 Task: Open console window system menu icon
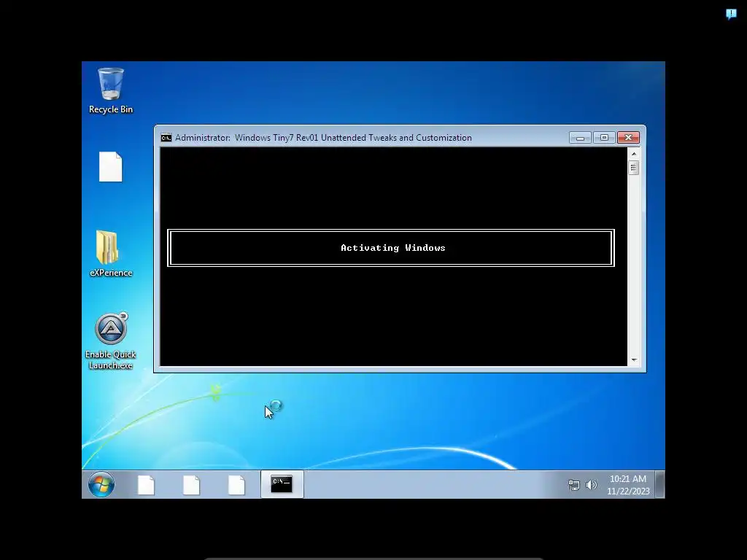pyautogui.click(x=166, y=138)
